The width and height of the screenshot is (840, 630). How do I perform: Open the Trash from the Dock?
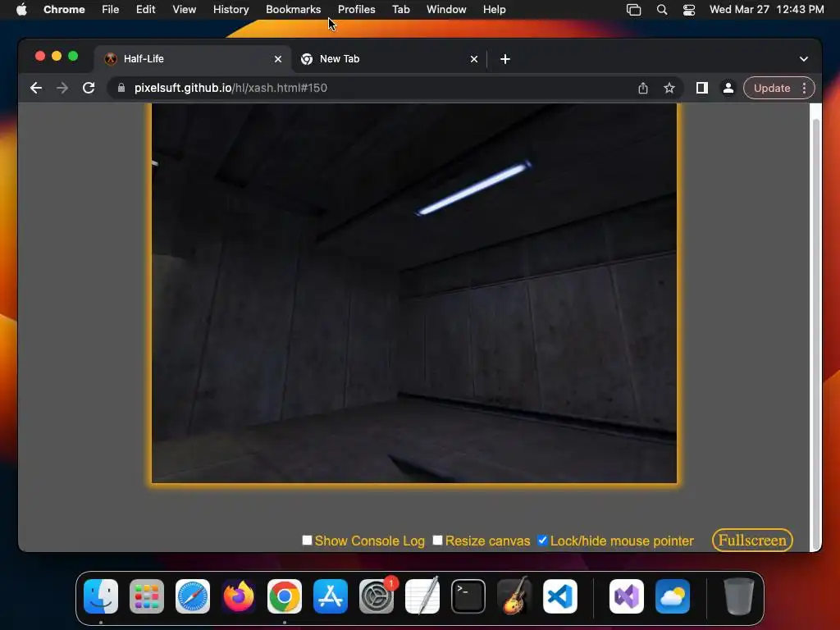(x=739, y=596)
